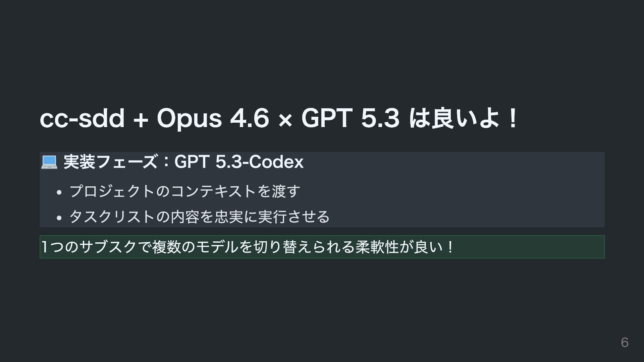The width and height of the screenshot is (644, 362).
Task: Click the タスクリストの内容を忠実に実行させる bullet
Action: (x=200, y=217)
